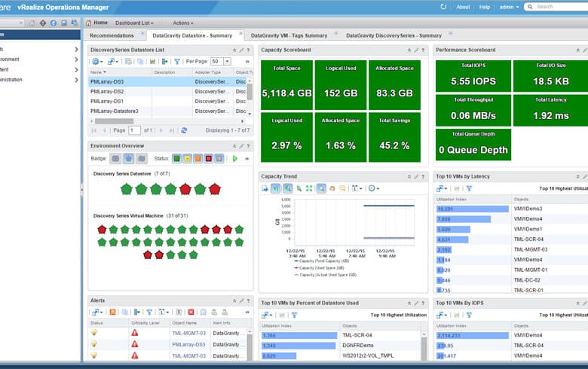Click the red cancel alert icon in Alerts toolbar
This screenshot has height=369, width=588.
(x=191, y=312)
